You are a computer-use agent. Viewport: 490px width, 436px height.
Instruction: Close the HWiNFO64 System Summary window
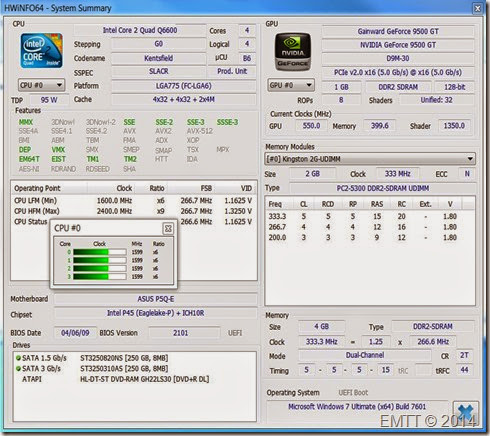[x=478, y=8]
